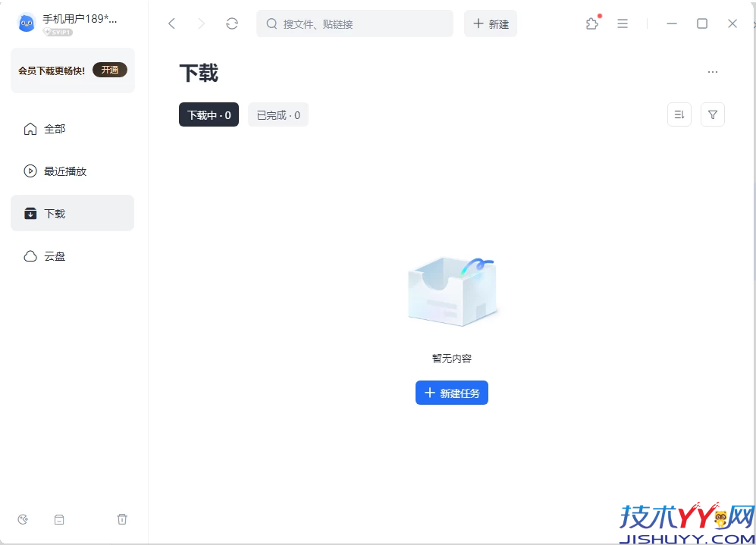This screenshot has height=545, width=756.
Task: Open the filter funnel control
Action: (712, 114)
